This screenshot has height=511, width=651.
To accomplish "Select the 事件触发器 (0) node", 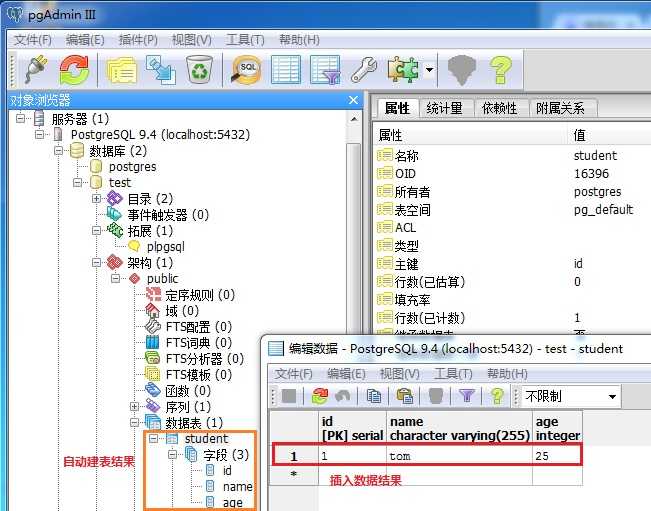I will click(x=168, y=215).
